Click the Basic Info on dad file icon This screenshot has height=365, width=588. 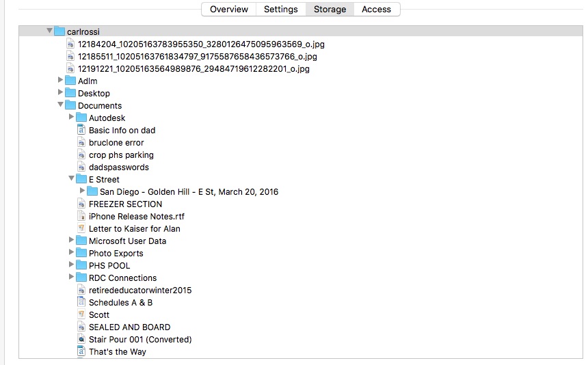click(x=81, y=130)
